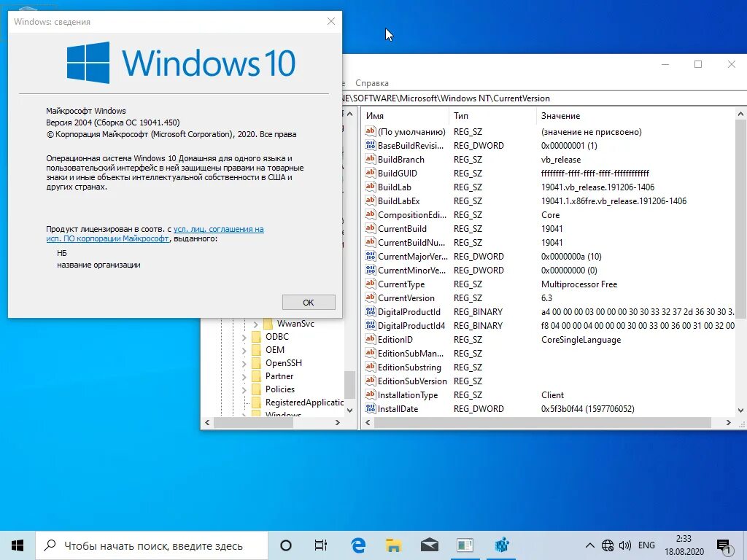Select InstallDate entry

point(398,408)
